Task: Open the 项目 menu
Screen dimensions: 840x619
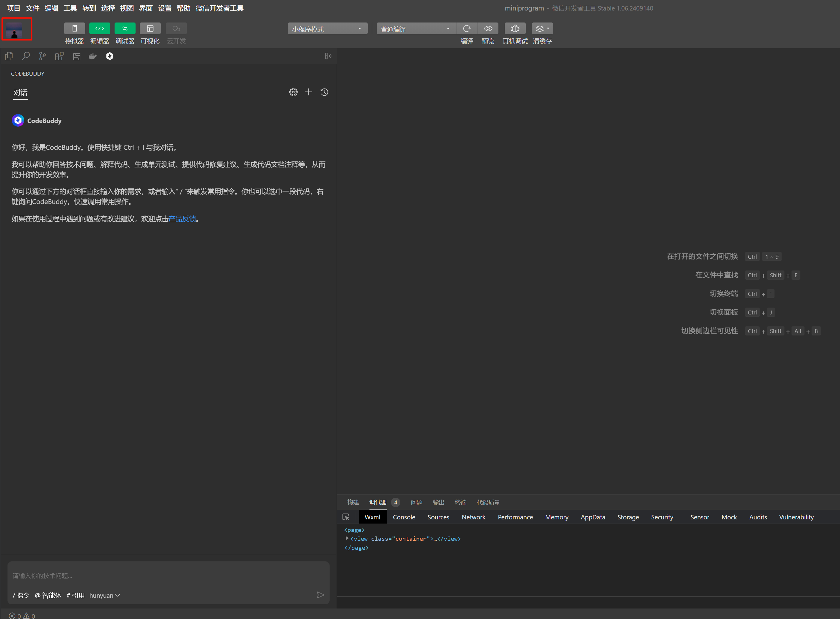Action: (13, 8)
